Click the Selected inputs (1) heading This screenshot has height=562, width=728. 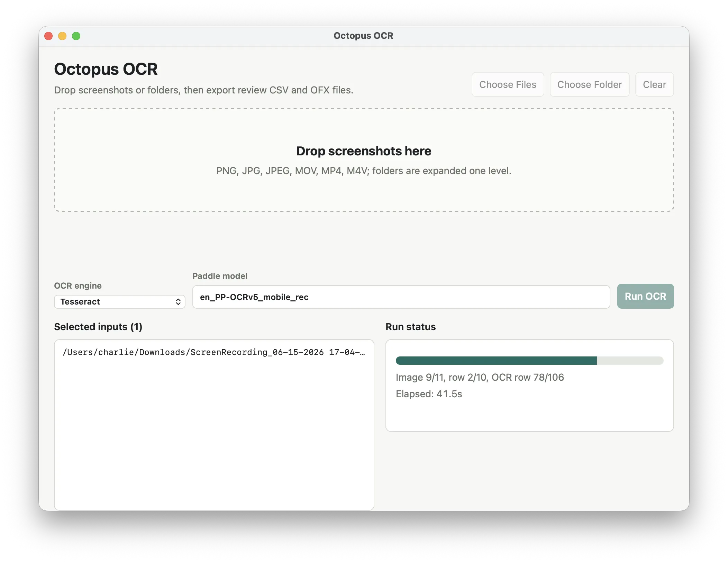click(x=98, y=327)
